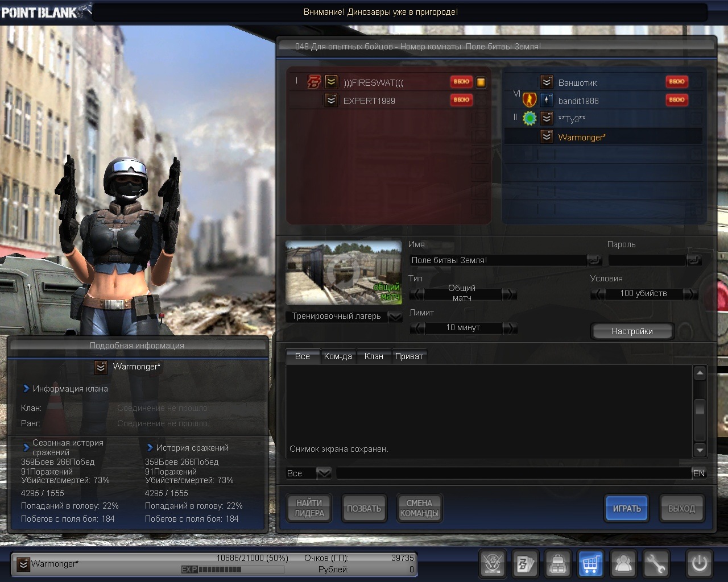This screenshot has width=728, height=582.
Task: Open the friends community icon
Action: click(x=623, y=564)
